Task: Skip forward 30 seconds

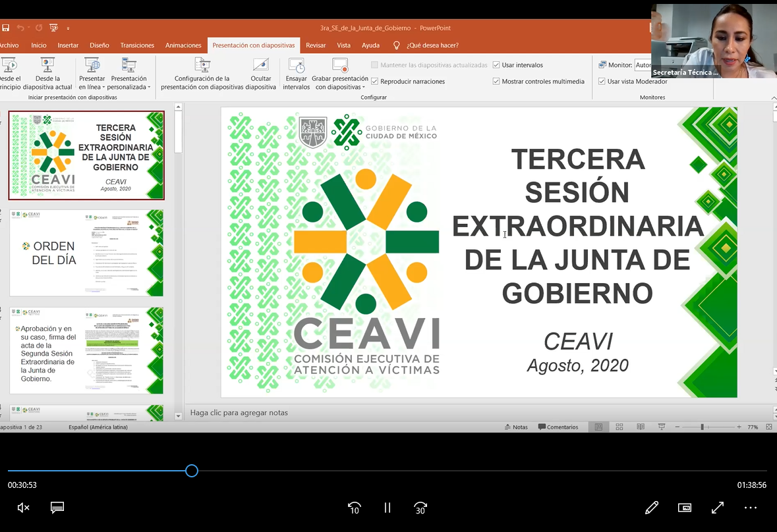Action: 420,508
